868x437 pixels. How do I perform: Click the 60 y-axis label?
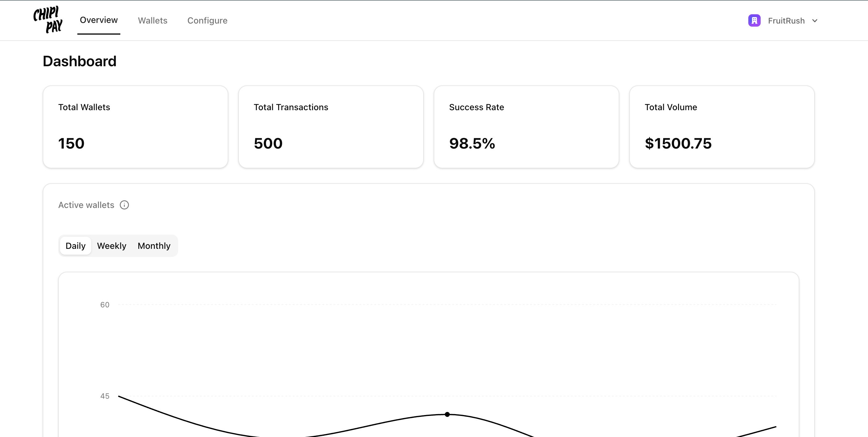click(105, 305)
